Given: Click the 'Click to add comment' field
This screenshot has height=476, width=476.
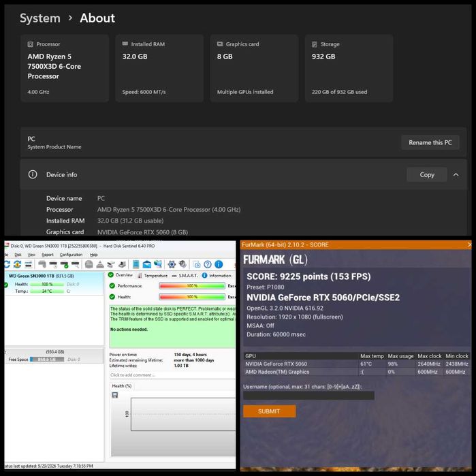Looking at the screenshot, I should 172,375.
